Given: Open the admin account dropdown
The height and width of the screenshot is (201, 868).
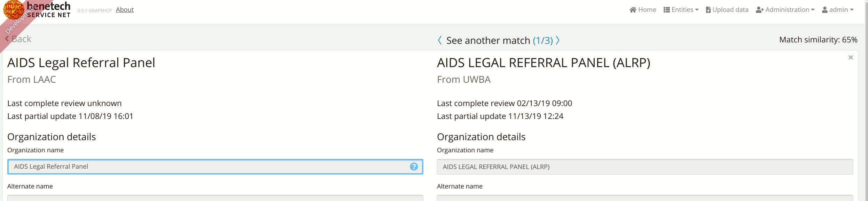Looking at the screenshot, I should pyautogui.click(x=838, y=10).
